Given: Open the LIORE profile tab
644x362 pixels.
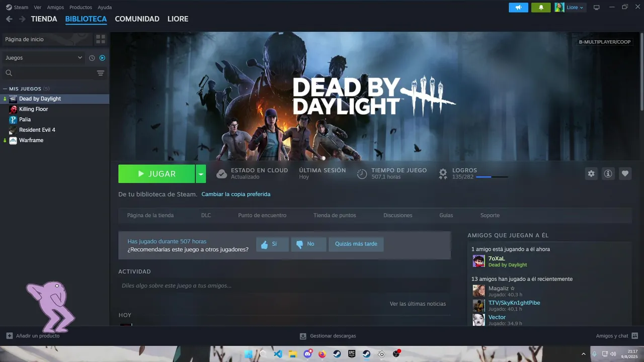Looking at the screenshot, I should tap(178, 19).
